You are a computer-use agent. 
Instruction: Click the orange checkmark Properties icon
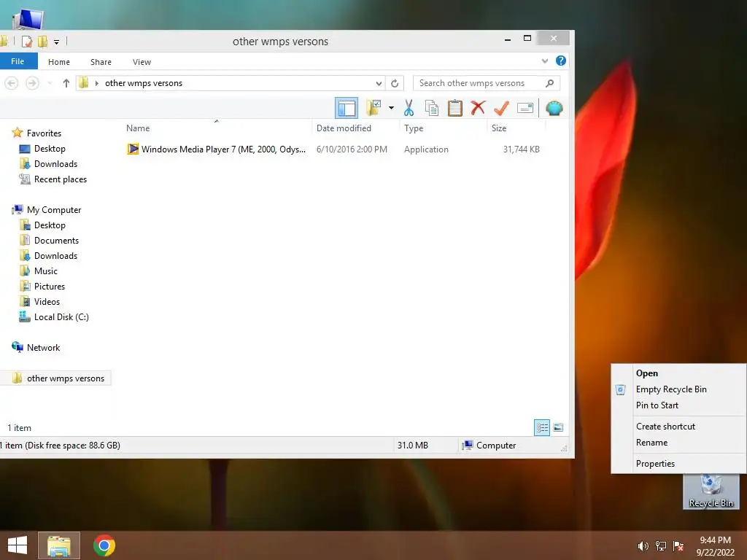click(x=501, y=108)
